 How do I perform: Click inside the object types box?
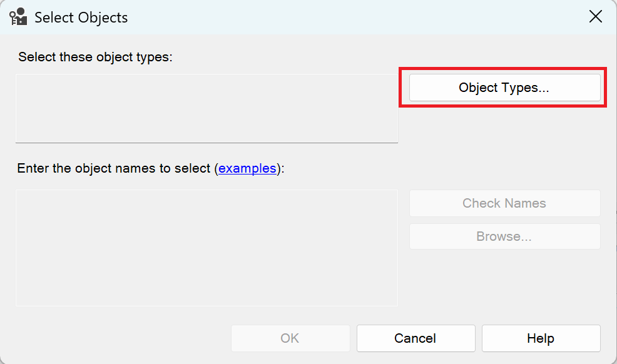207,108
